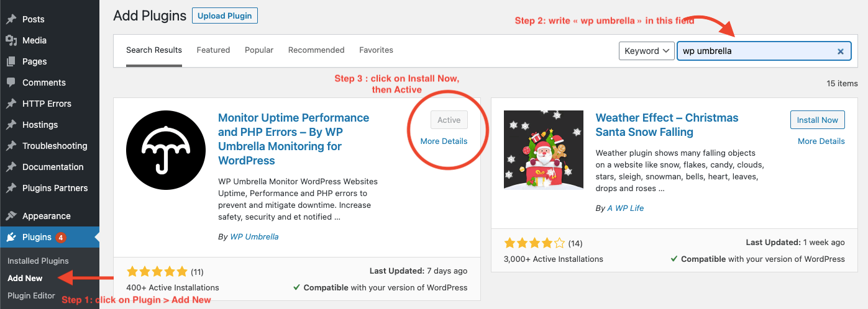This screenshot has height=309, width=868.
Task: Open the Recommended tab
Action: (x=316, y=50)
